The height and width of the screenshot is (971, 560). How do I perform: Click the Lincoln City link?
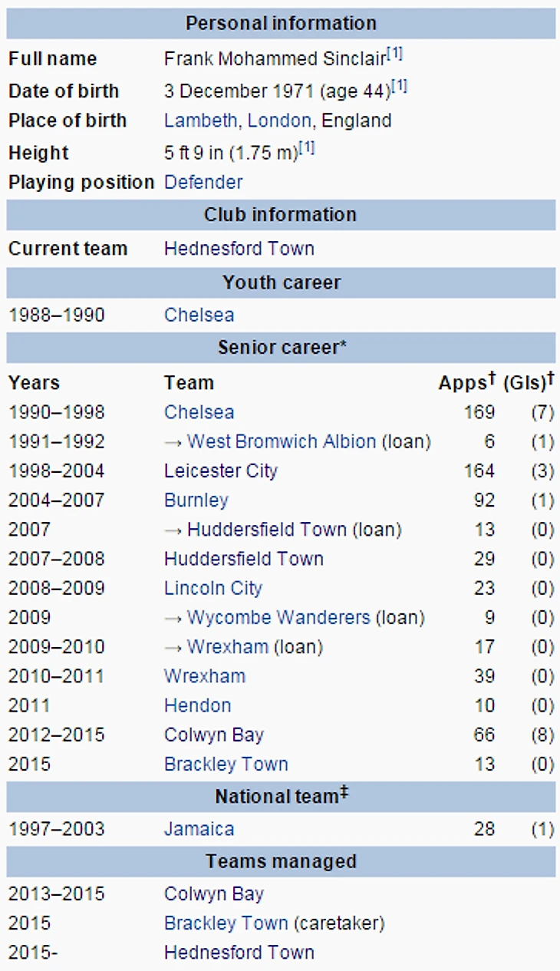click(x=213, y=589)
